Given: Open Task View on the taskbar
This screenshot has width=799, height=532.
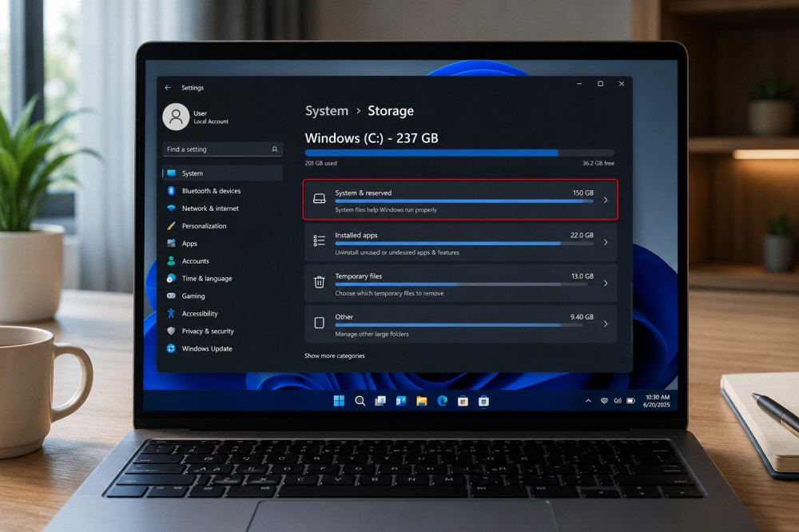Looking at the screenshot, I should (380, 401).
